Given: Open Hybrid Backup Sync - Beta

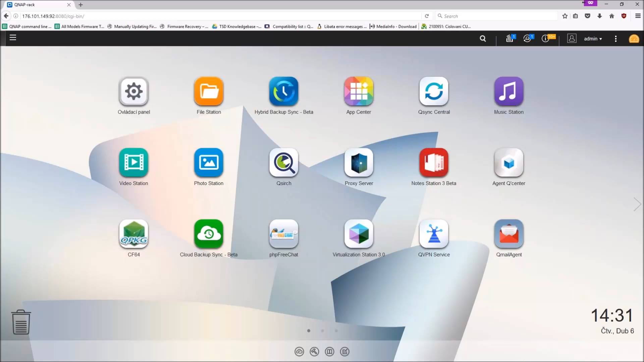Looking at the screenshot, I should (284, 92).
